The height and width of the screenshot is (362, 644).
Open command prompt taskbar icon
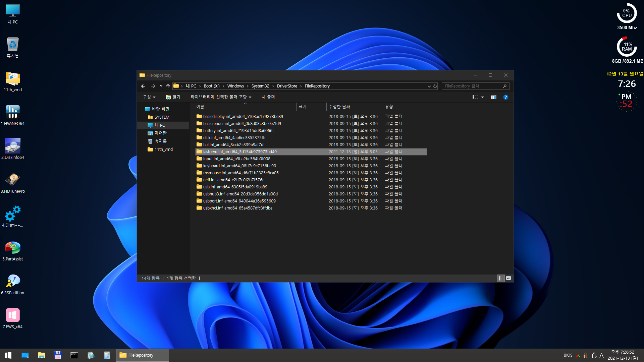point(74,355)
